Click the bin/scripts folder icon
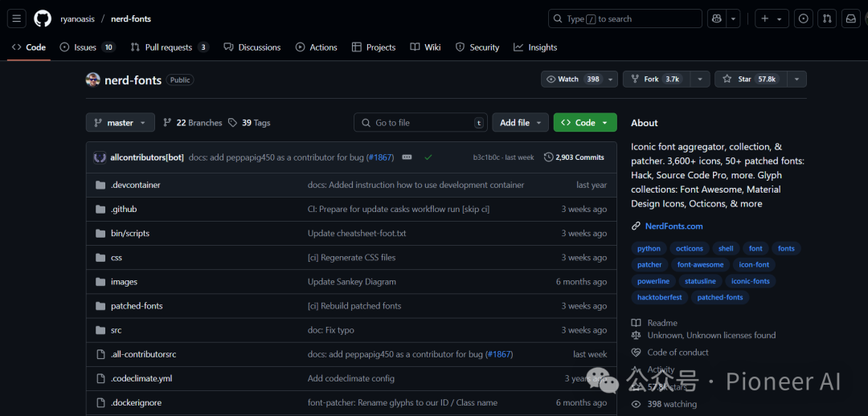The width and height of the screenshot is (868, 416). (x=100, y=234)
